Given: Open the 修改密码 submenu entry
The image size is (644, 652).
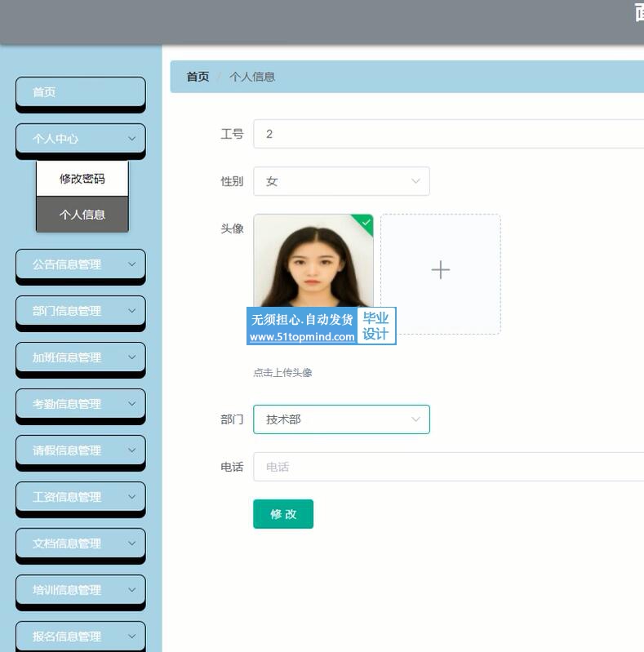Looking at the screenshot, I should pos(82,179).
